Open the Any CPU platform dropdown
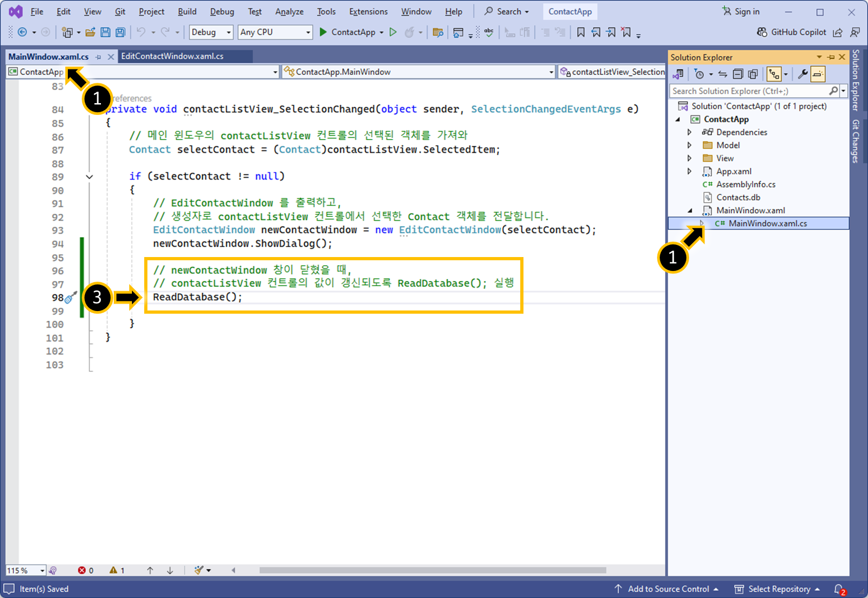868x598 pixels. (x=275, y=33)
